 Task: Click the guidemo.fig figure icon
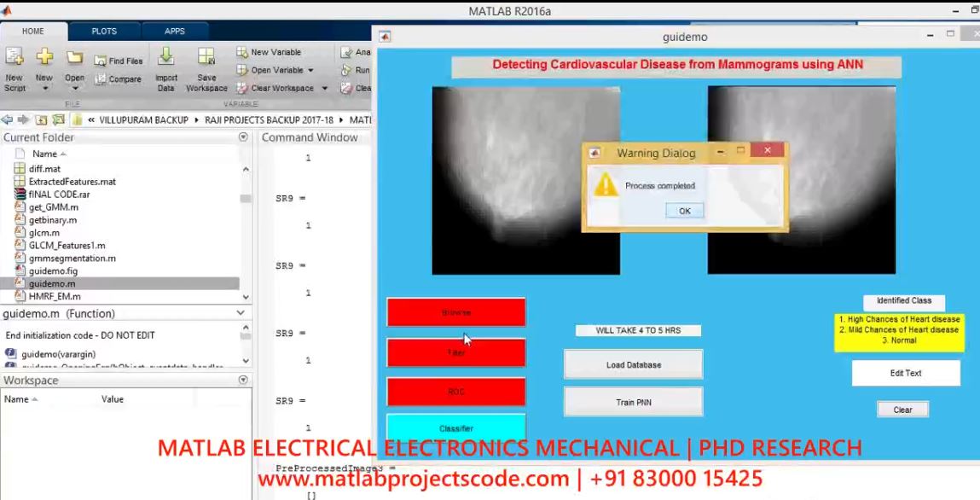[20, 271]
